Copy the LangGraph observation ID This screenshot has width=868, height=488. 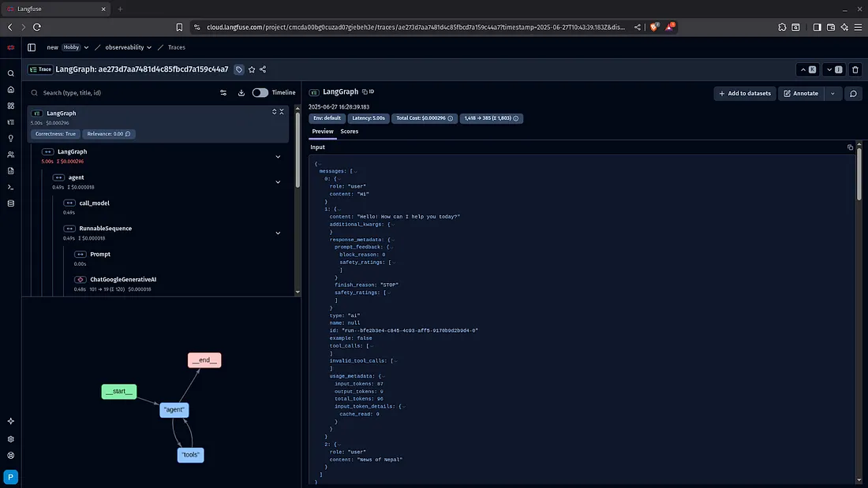(x=369, y=92)
